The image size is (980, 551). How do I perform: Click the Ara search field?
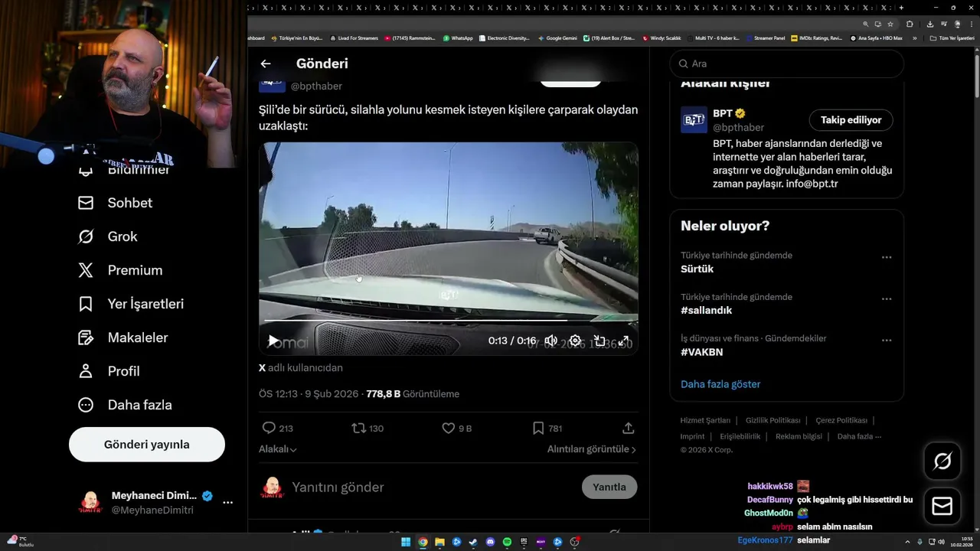[787, 64]
